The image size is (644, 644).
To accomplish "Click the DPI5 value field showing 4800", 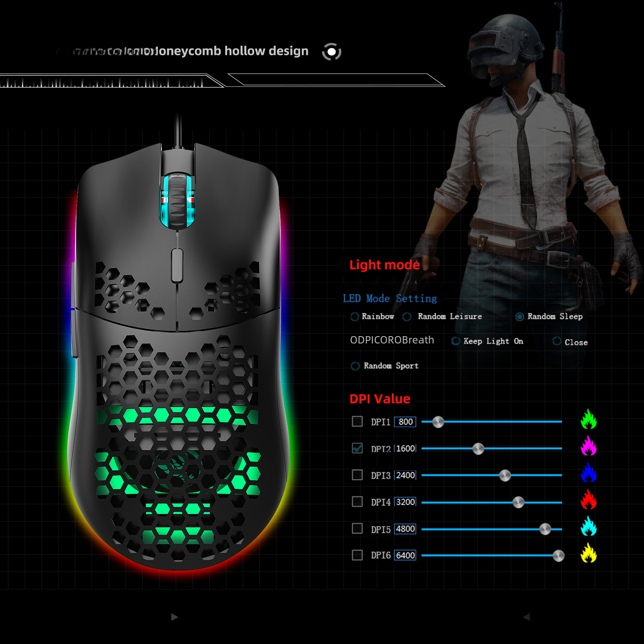I will [x=405, y=529].
